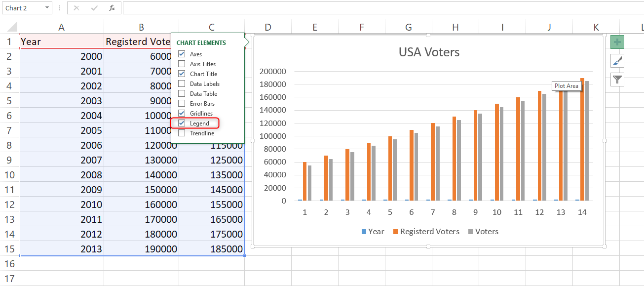This screenshot has width=644, height=286.
Task: Click the Cancel X icon beside the formula bar
Action: coord(76,7)
